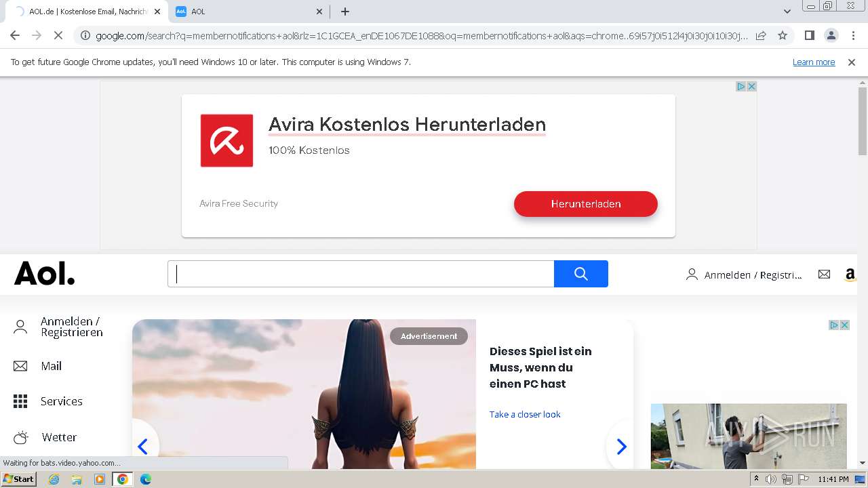
Task: Click the Chrome taskbar icon
Action: [x=123, y=479]
